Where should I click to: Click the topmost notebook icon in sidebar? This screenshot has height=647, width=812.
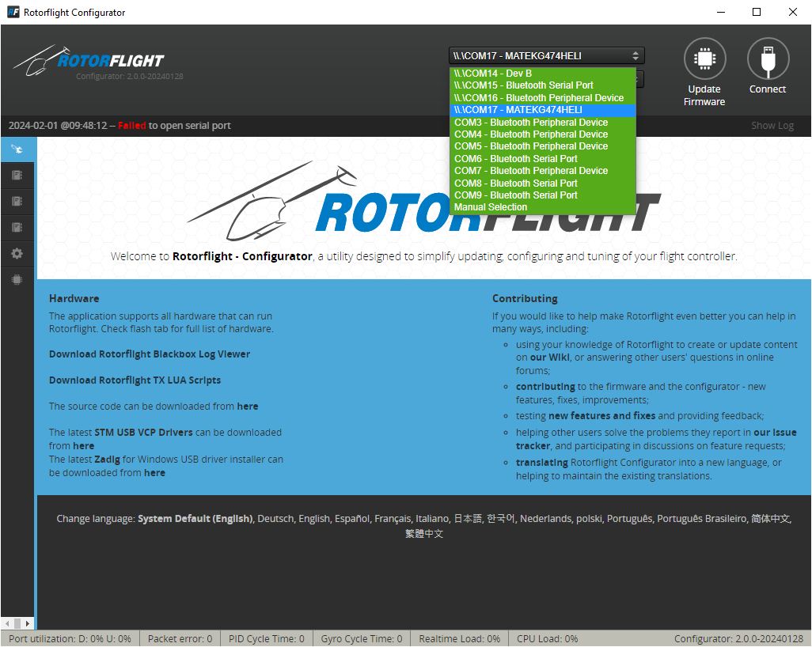tap(17, 176)
